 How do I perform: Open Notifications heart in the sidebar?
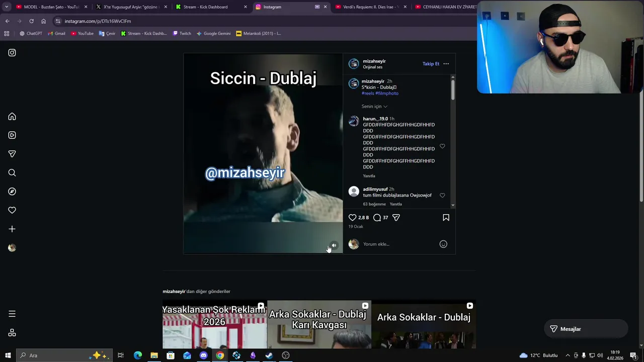click(12, 210)
